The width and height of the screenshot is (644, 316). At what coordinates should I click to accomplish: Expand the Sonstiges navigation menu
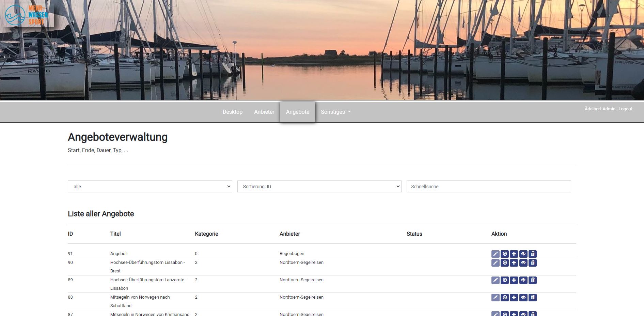coord(335,112)
